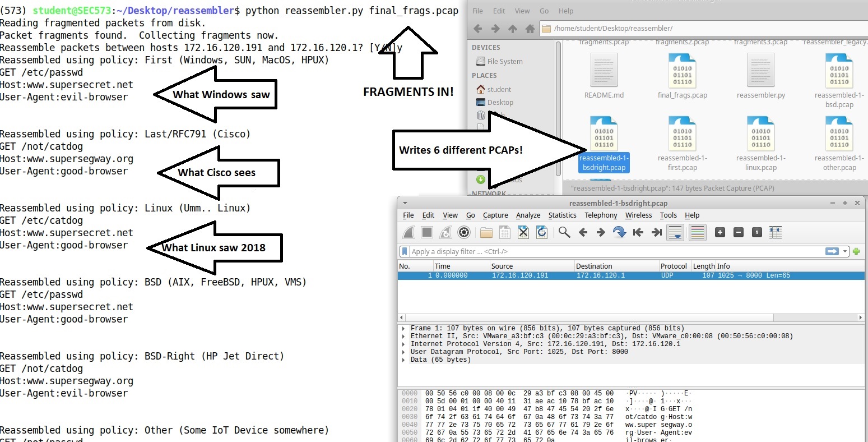Go to parent folder in file manager
This screenshot has width=868, height=442.
513,29
